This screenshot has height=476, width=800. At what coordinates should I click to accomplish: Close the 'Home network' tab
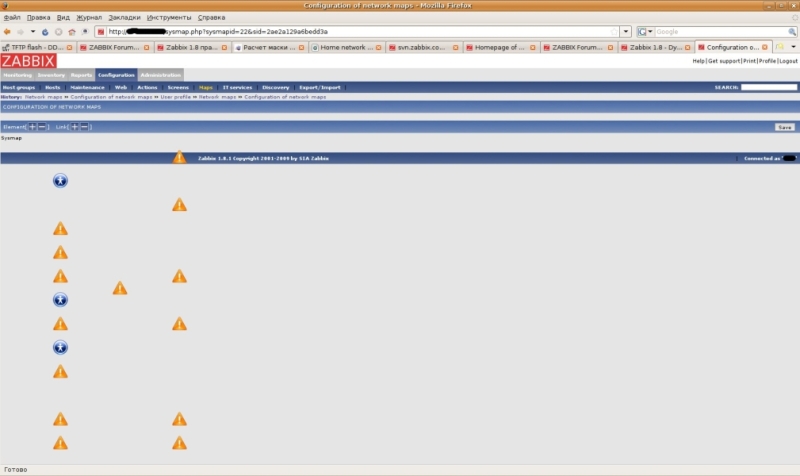pos(379,47)
